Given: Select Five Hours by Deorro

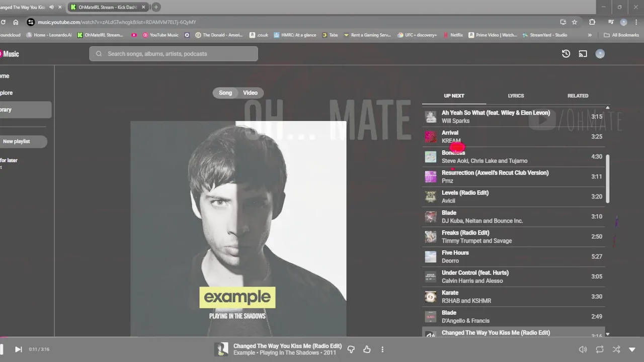Looking at the screenshot, I should click(513, 256).
